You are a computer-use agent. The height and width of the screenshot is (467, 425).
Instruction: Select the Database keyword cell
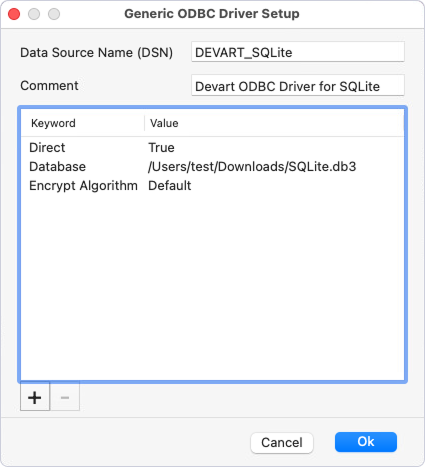tap(57, 166)
